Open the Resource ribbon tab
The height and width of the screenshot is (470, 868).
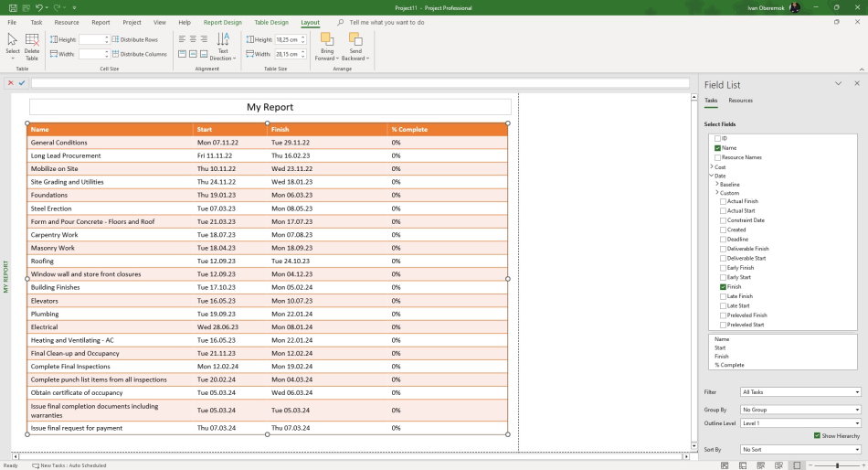coord(67,22)
